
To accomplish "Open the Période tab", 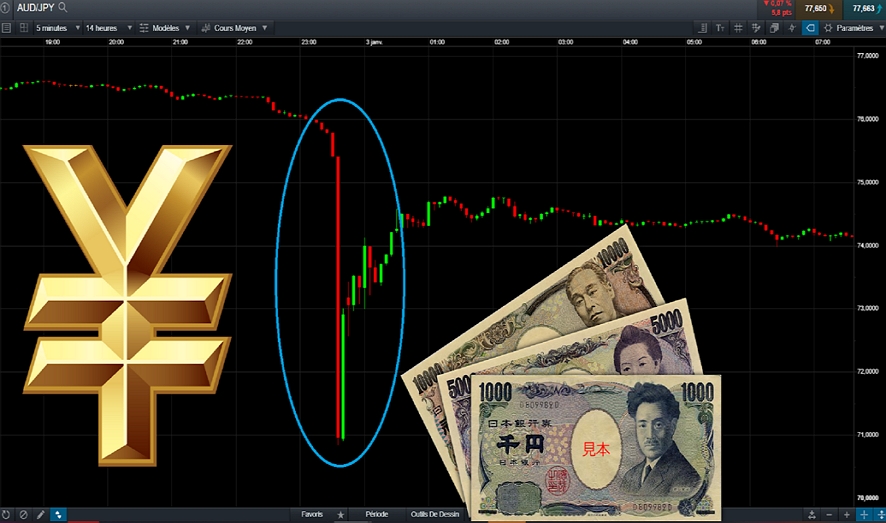I will 376,514.
